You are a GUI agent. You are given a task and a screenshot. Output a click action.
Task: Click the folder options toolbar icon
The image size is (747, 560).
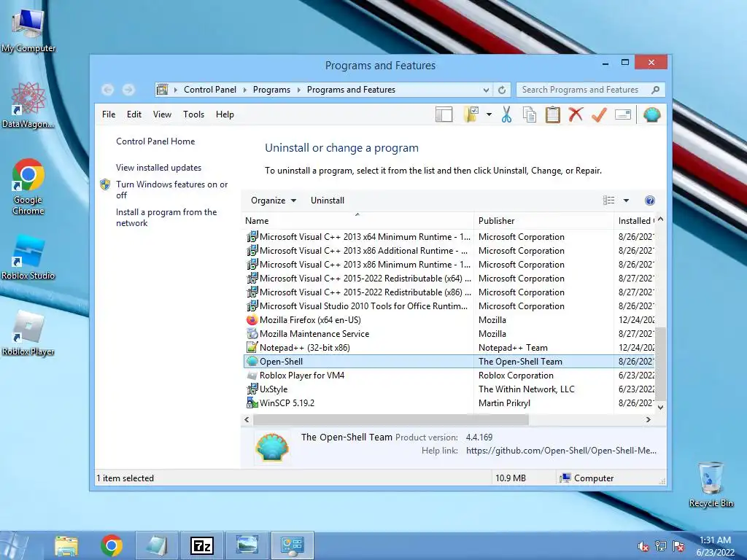coord(471,114)
